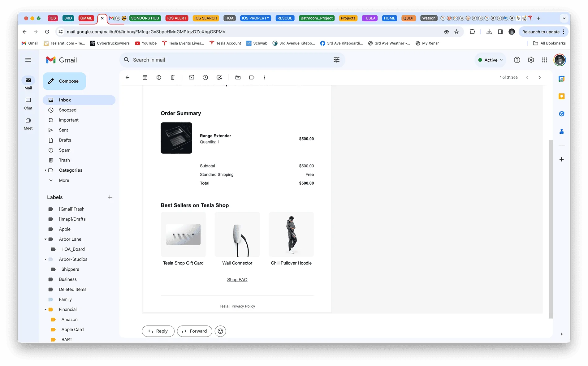Open Tesla Shop Gift Card thumbnail
The image size is (588, 366).
(183, 235)
